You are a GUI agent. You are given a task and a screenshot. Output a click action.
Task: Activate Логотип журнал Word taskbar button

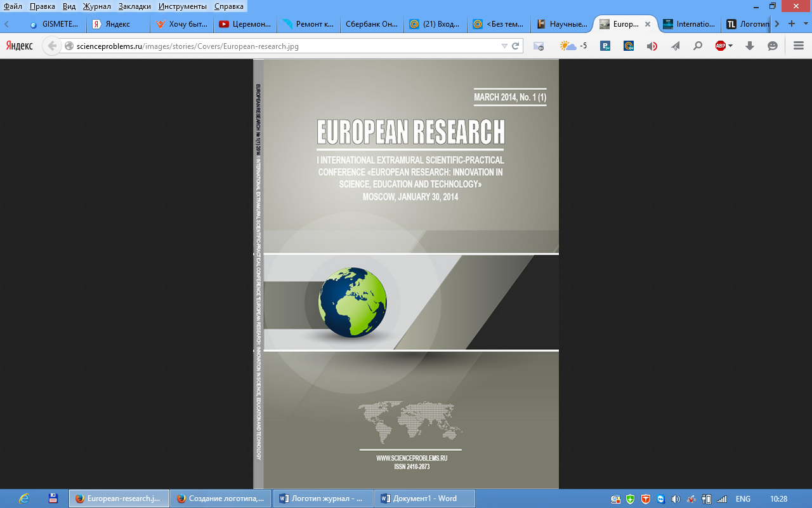(x=323, y=498)
